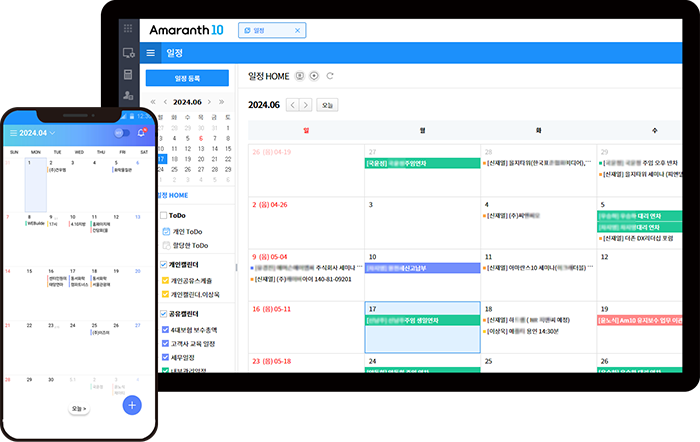Toggle the 개인캘린더.이상욱 checkbox
700x442 pixels.
[165, 294]
